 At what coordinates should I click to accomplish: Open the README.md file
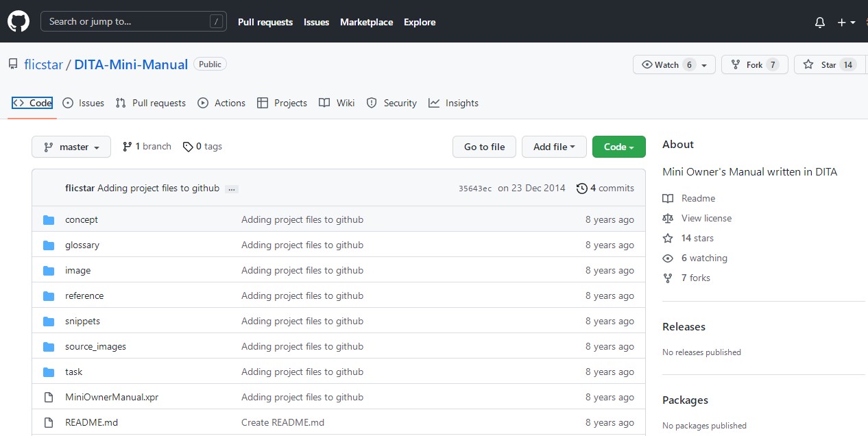tap(91, 423)
